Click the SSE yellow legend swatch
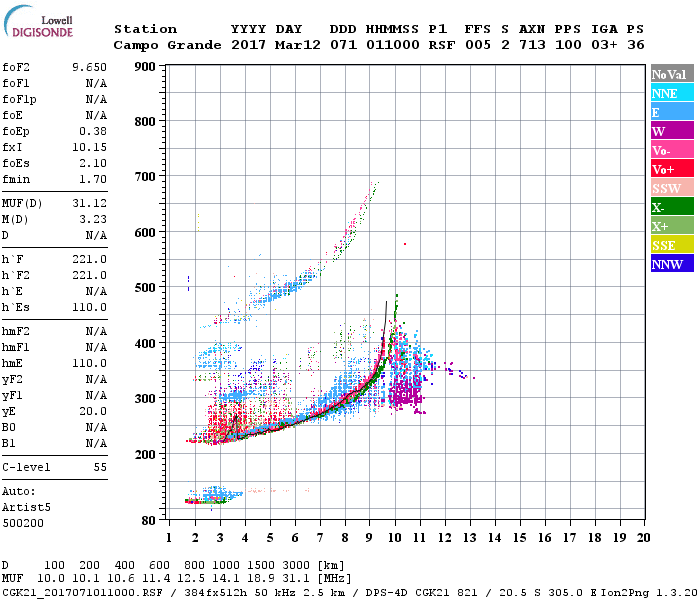 [672, 245]
